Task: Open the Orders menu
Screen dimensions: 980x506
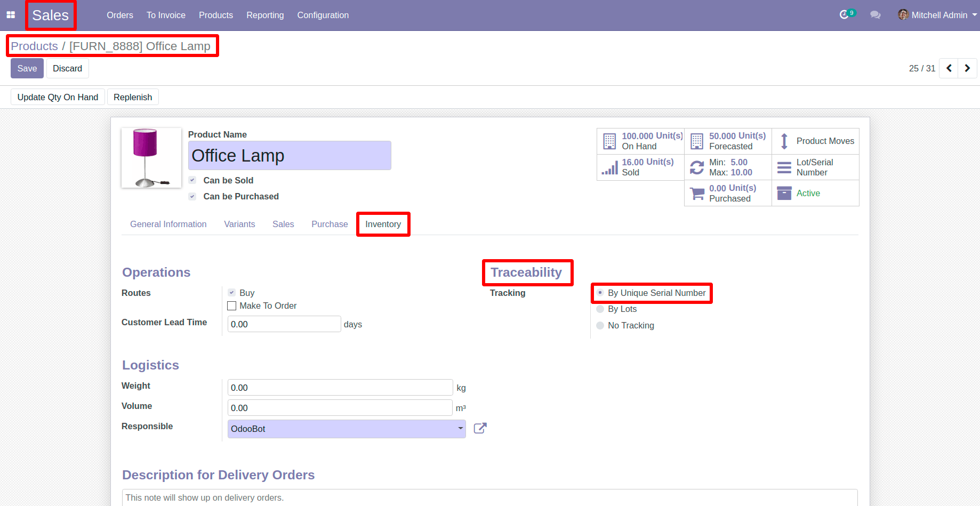Action: (x=120, y=15)
